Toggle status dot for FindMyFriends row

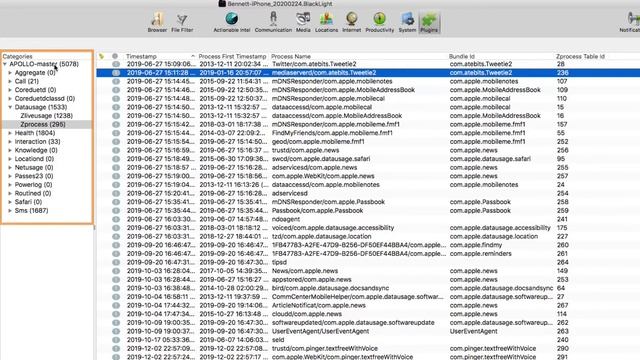pyautogui.click(x=116, y=133)
